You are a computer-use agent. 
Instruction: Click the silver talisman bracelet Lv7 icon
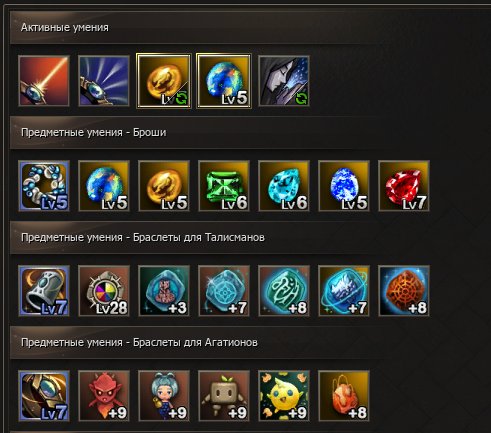(44, 291)
